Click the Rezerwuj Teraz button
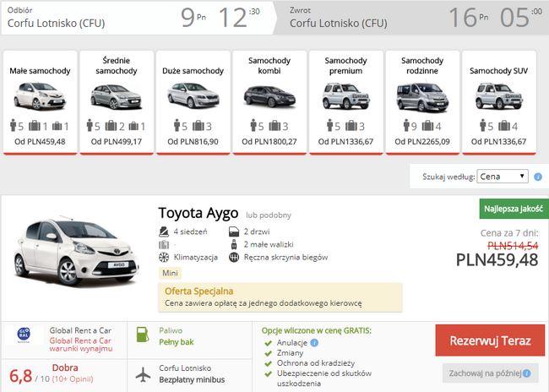This screenshot has width=549, height=392. click(x=490, y=340)
